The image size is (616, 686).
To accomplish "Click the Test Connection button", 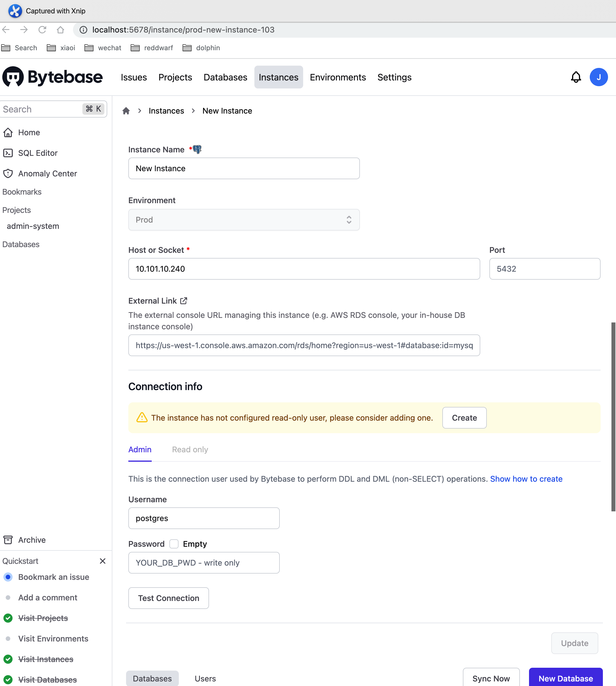I will click(168, 598).
